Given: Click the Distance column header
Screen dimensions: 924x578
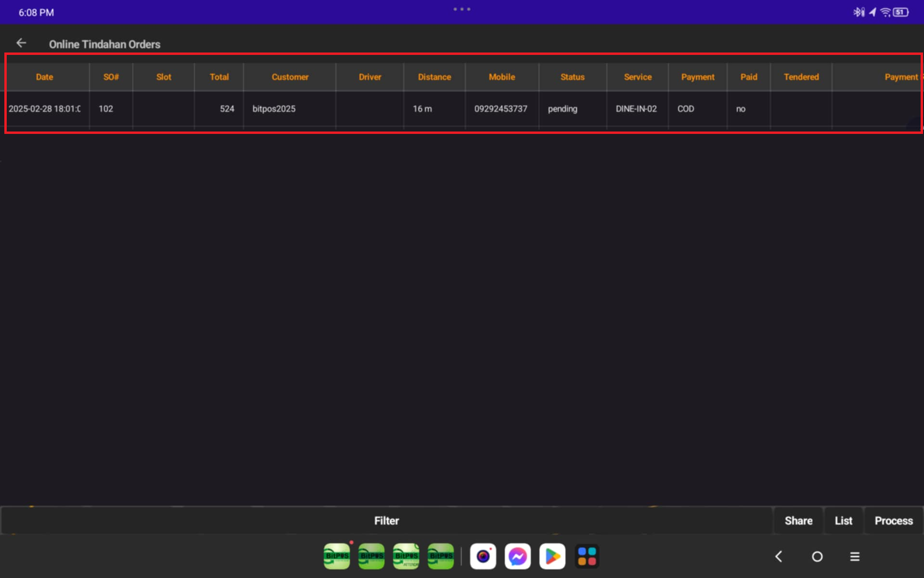Looking at the screenshot, I should pyautogui.click(x=435, y=77).
